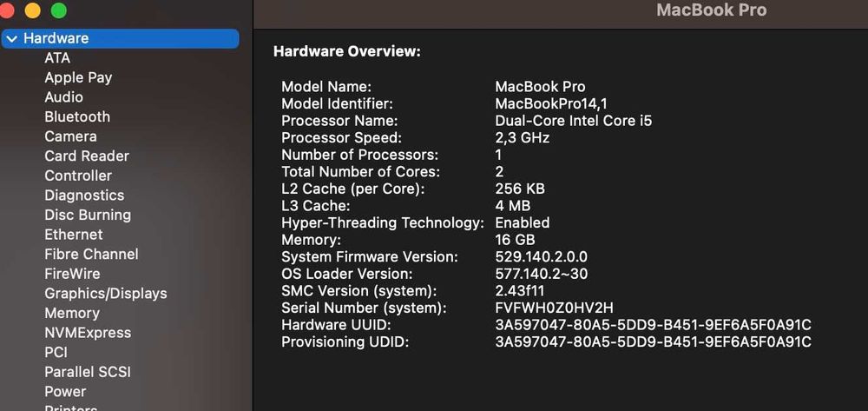The width and height of the screenshot is (868, 411).
Task: Click the MacBook Pro window title
Action: (x=712, y=10)
